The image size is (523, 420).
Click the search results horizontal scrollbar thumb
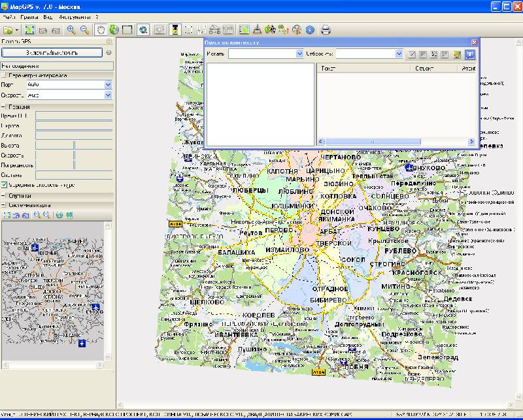(373, 142)
